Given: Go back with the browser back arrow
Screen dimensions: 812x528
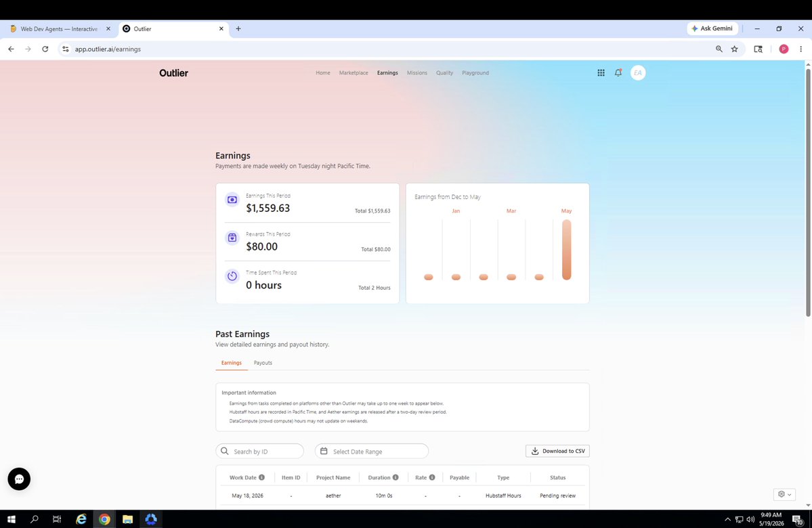Looking at the screenshot, I should point(11,49).
